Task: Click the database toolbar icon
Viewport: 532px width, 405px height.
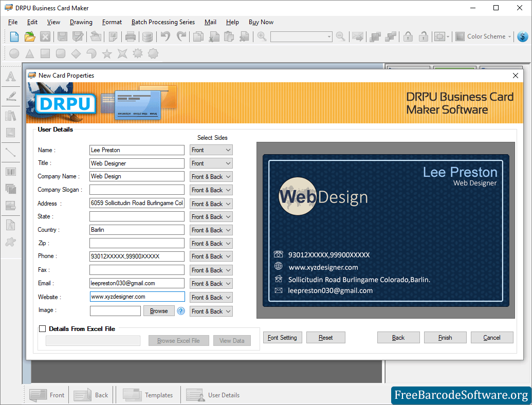Action: tap(147, 36)
